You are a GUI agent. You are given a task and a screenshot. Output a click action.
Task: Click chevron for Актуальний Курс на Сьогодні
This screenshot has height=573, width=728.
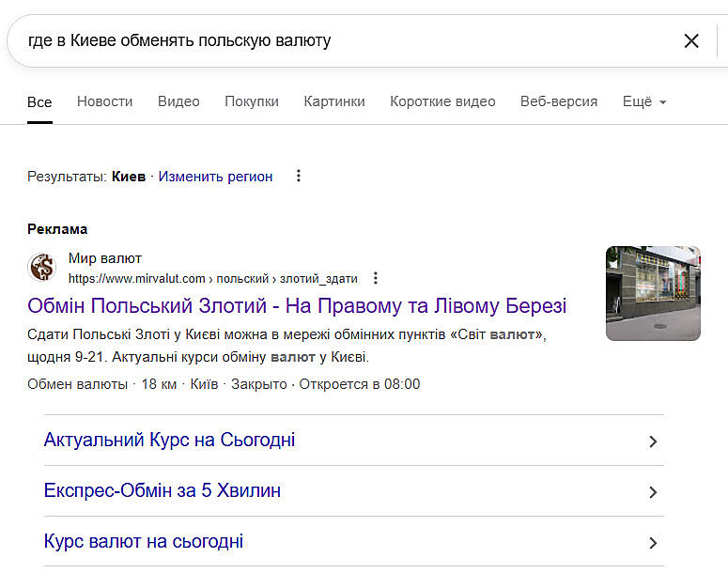(x=653, y=441)
